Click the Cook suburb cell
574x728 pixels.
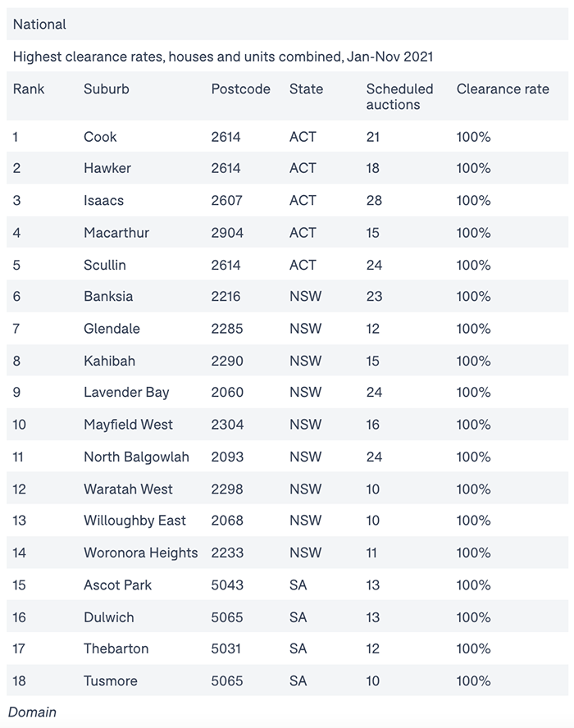pos(100,136)
